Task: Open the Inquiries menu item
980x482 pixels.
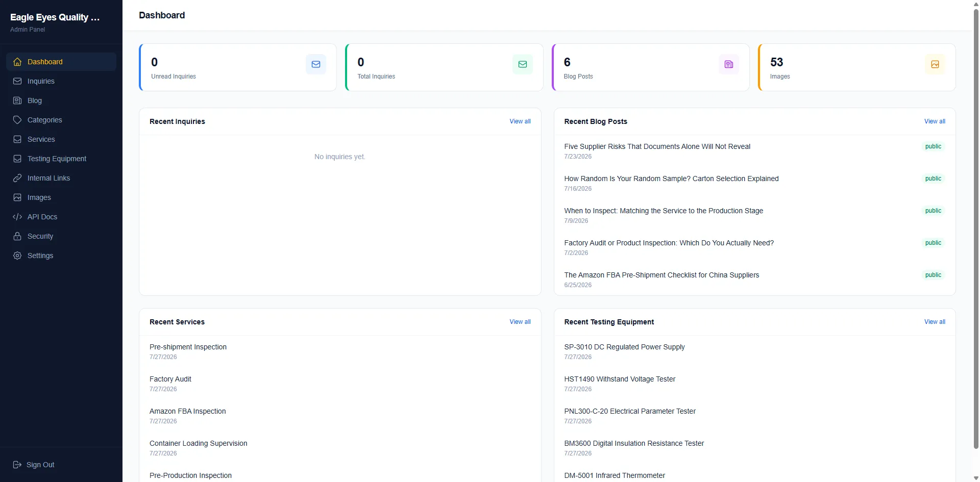Action: click(61, 81)
